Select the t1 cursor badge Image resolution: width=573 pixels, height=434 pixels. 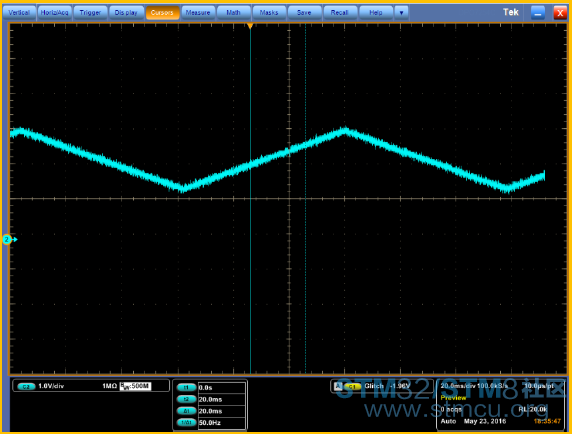click(186, 388)
